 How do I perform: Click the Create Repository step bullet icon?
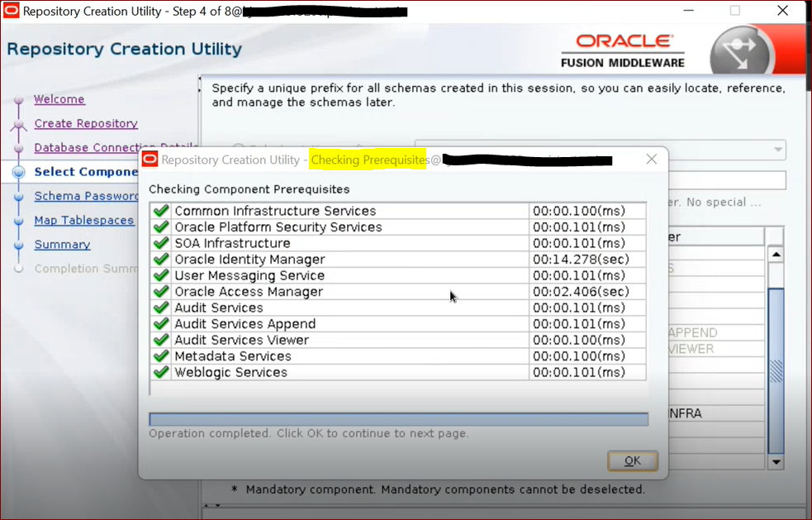(19, 124)
